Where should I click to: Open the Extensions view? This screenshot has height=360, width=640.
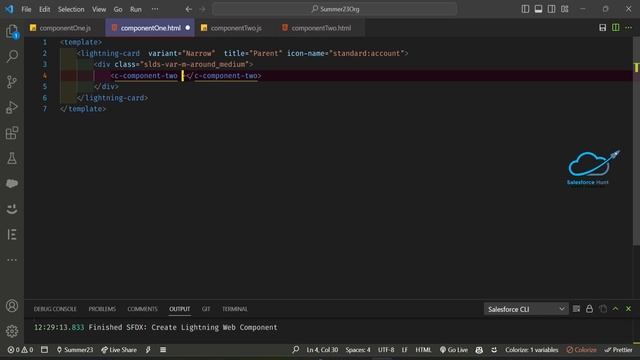tap(12, 133)
